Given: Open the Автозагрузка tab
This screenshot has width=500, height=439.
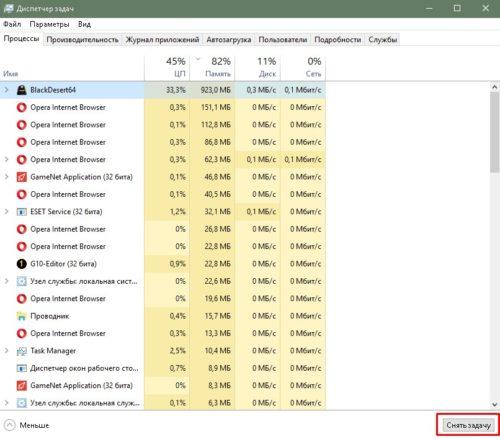Looking at the screenshot, I should (229, 40).
